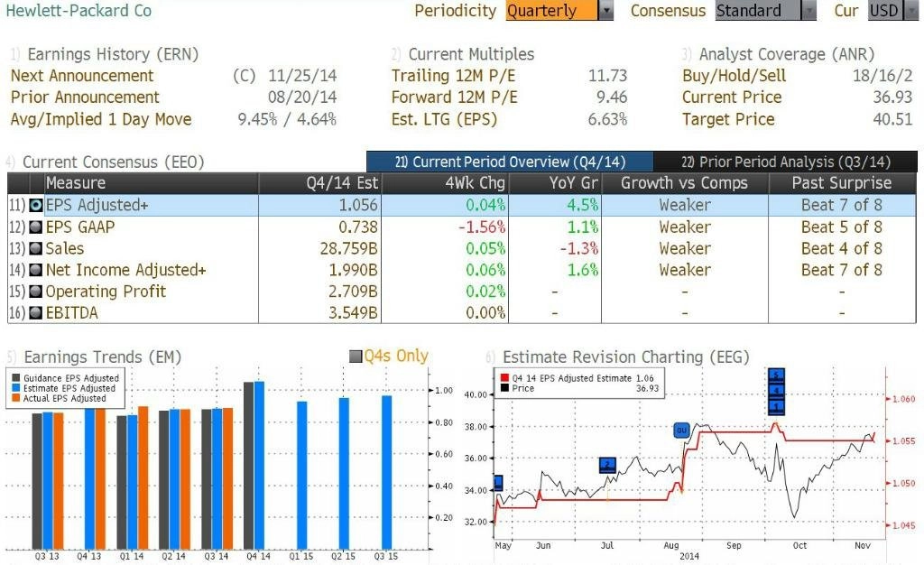
Task: Click Operating Profit value 2.709B
Action: pyautogui.click(x=353, y=291)
